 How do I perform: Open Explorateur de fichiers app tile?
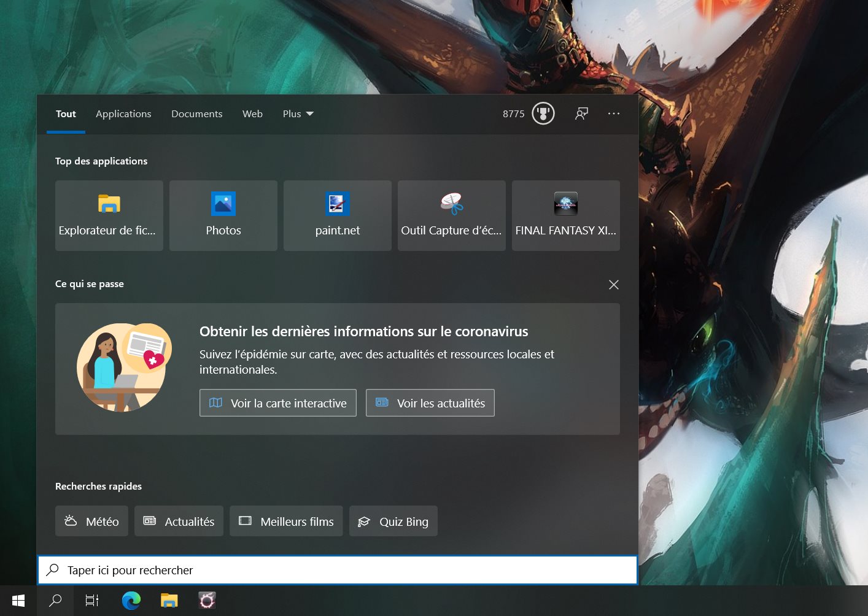109,215
